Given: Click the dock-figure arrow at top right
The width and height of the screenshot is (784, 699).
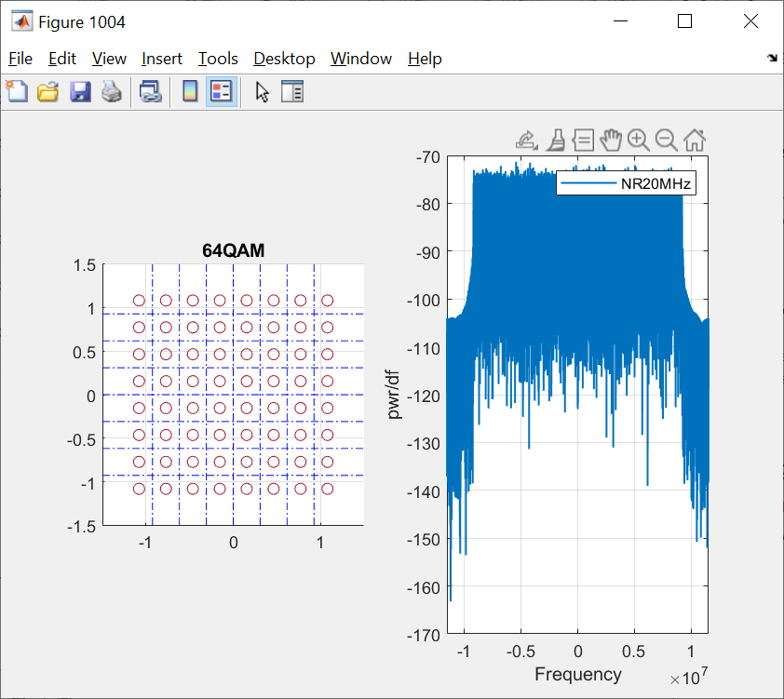Looking at the screenshot, I should 772,58.
